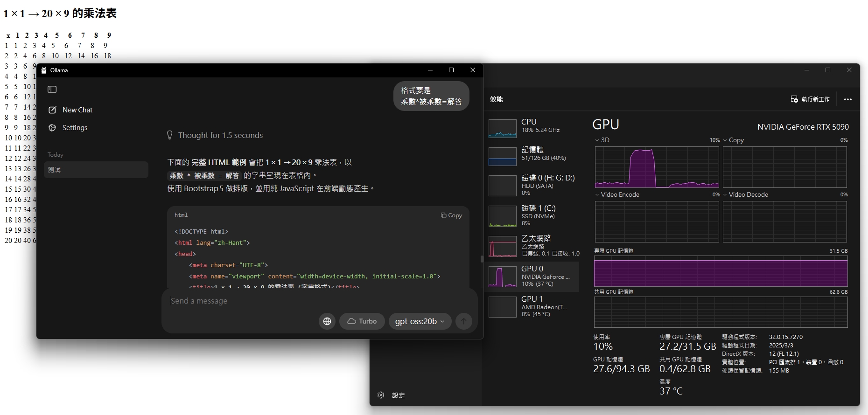Click the '效能' header in Task Manager

tap(496, 99)
